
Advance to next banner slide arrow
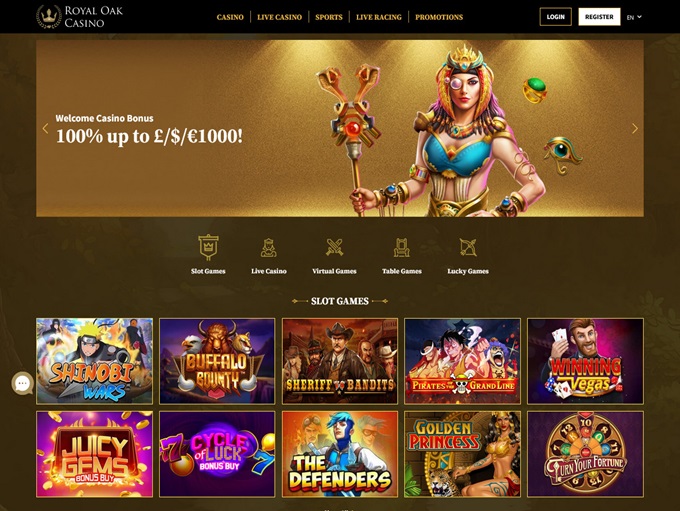point(635,128)
